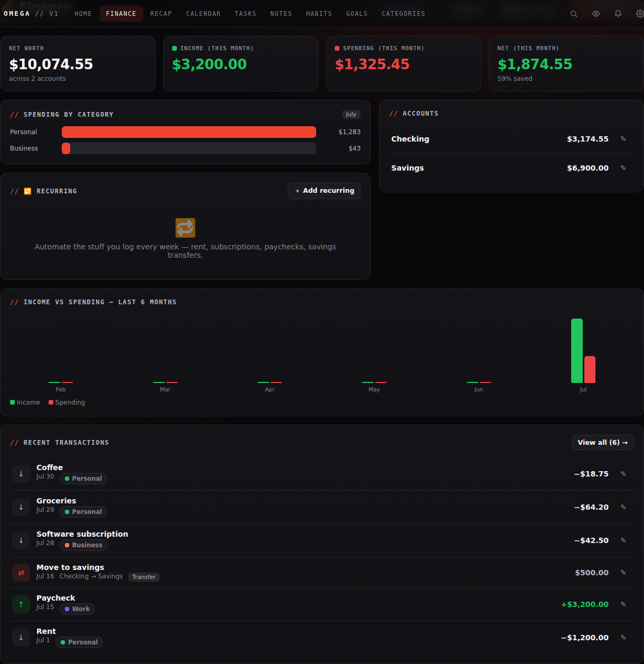Click the Move to savings transfer icon

[21, 573]
